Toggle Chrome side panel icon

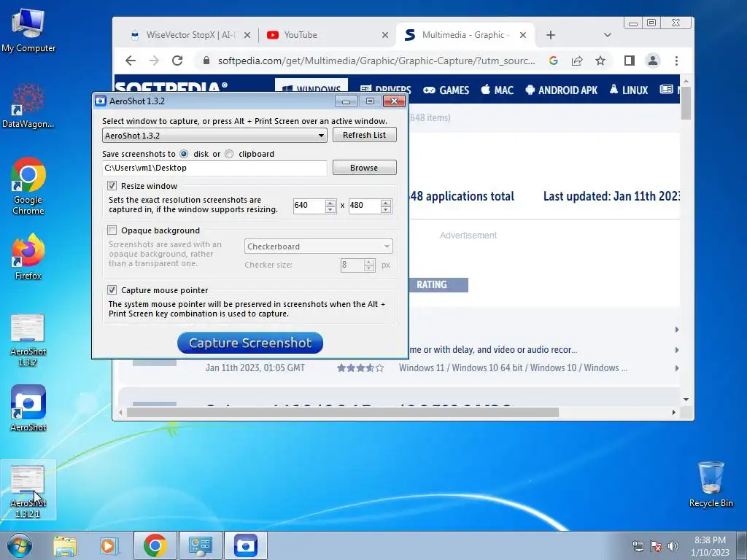pyautogui.click(x=630, y=61)
